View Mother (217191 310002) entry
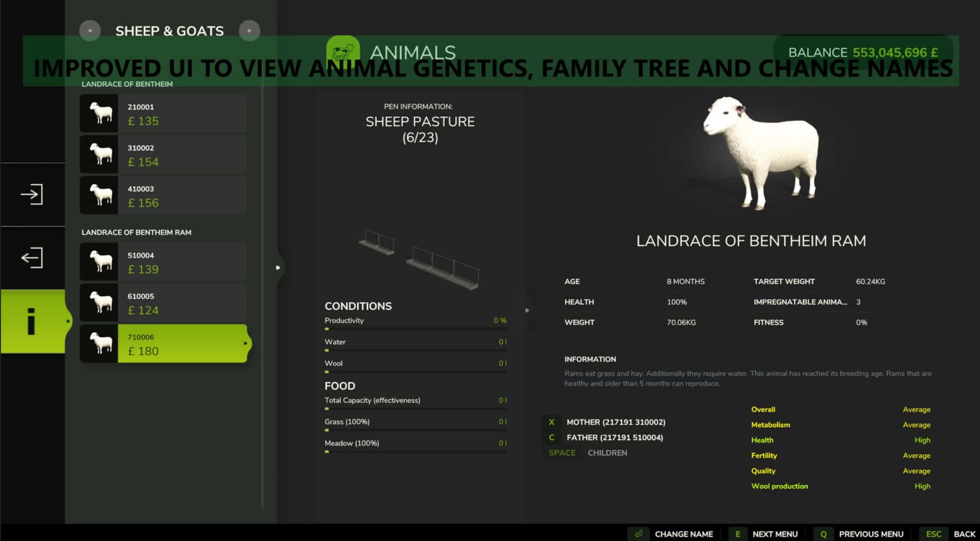This screenshot has width=980, height=541. 615,422
